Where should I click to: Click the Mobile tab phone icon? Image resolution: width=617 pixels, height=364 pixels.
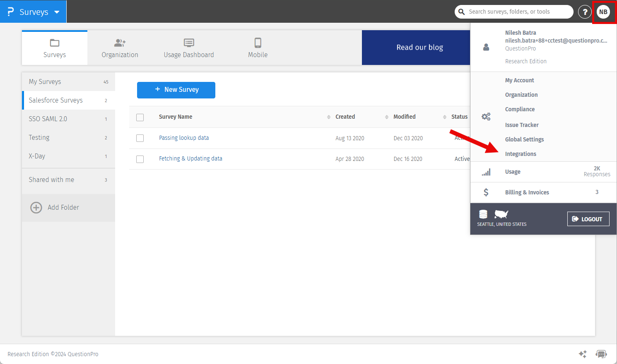(x=258, y=43)
